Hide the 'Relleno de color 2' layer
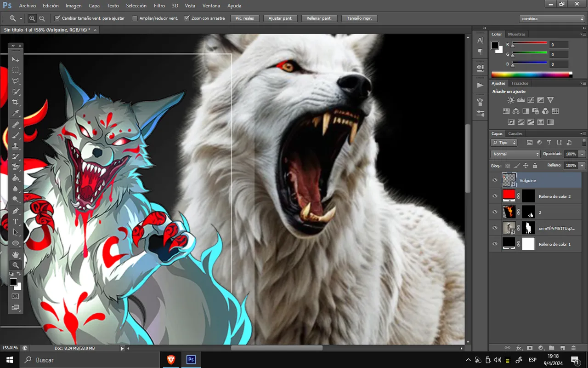 click(x=495, y=196)
